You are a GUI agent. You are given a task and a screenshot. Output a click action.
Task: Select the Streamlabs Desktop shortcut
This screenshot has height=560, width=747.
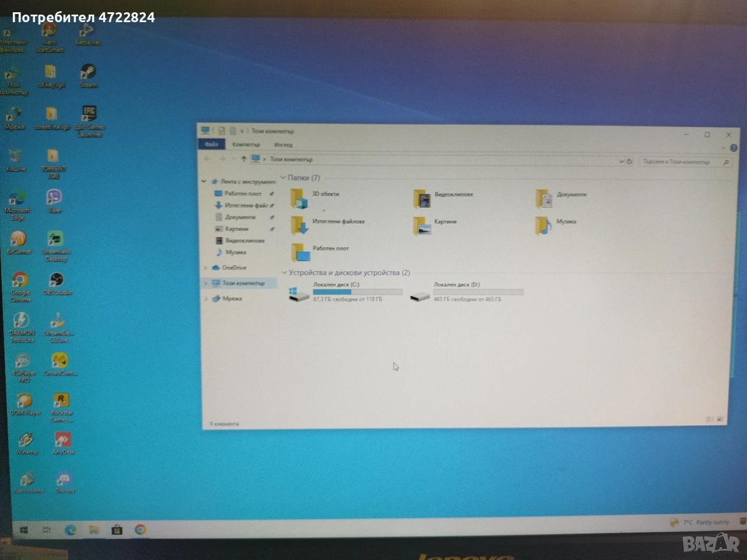56,246
